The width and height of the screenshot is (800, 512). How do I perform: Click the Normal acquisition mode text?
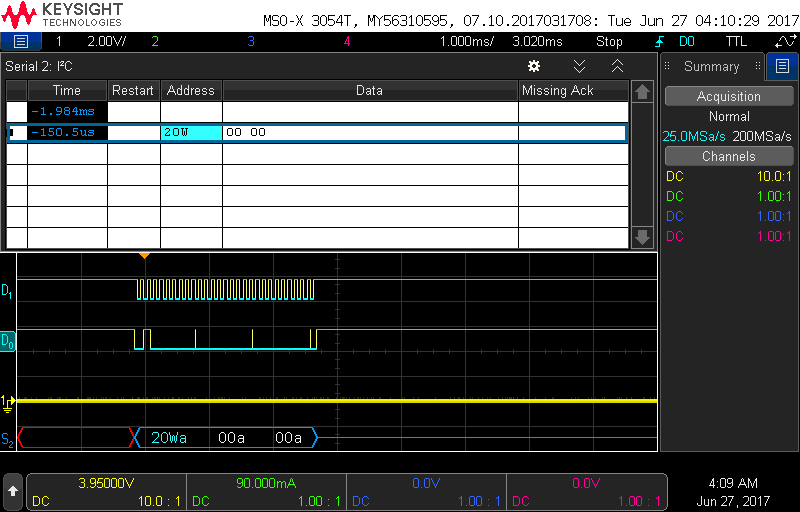tap(729, 117)
